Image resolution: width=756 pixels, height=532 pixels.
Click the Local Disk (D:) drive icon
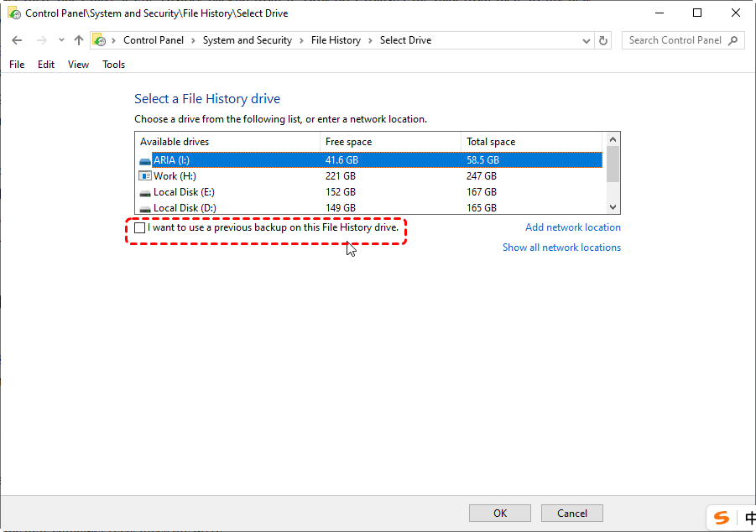coord(145,208)
